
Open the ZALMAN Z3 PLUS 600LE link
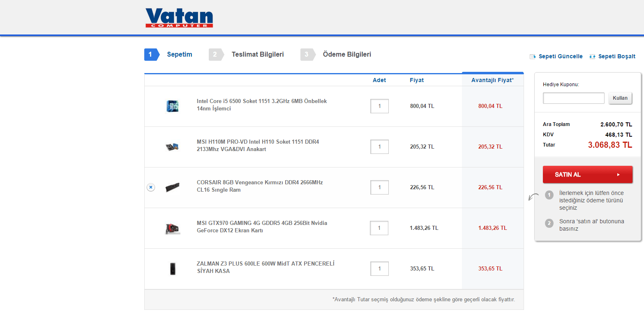pos(265,267)
